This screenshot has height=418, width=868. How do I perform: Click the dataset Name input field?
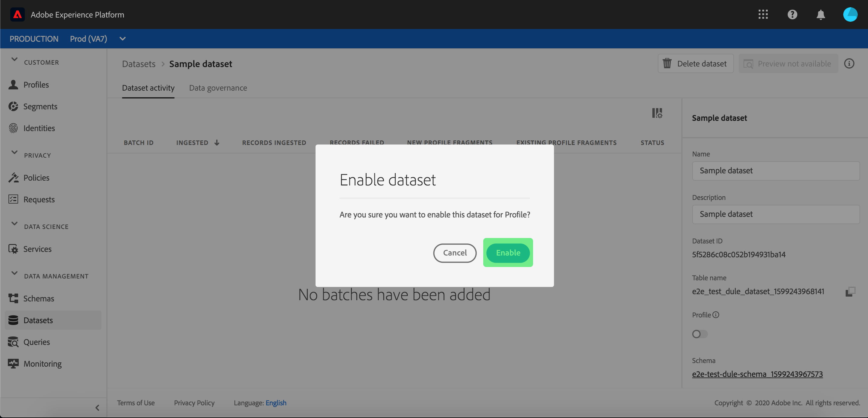pos(776,171)
